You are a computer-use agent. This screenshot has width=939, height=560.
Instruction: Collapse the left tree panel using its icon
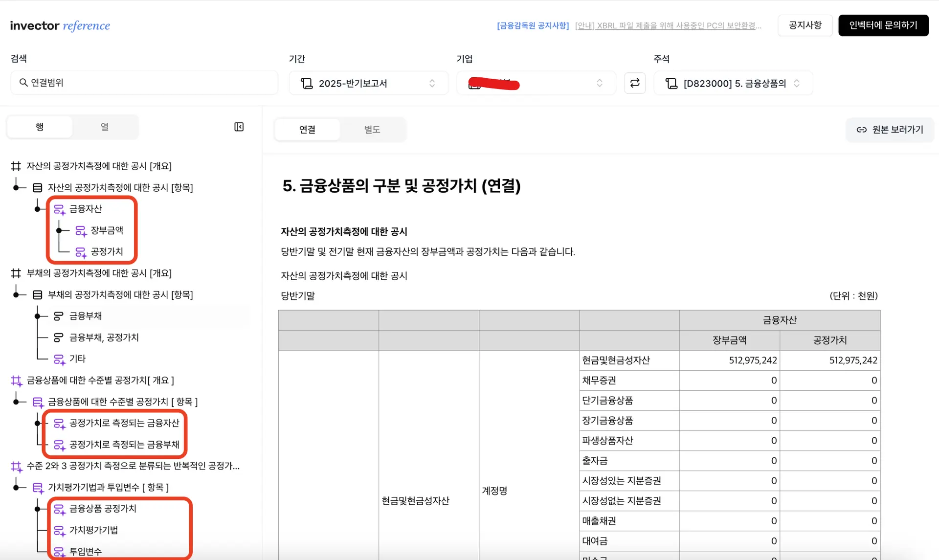tap(238, 127)
